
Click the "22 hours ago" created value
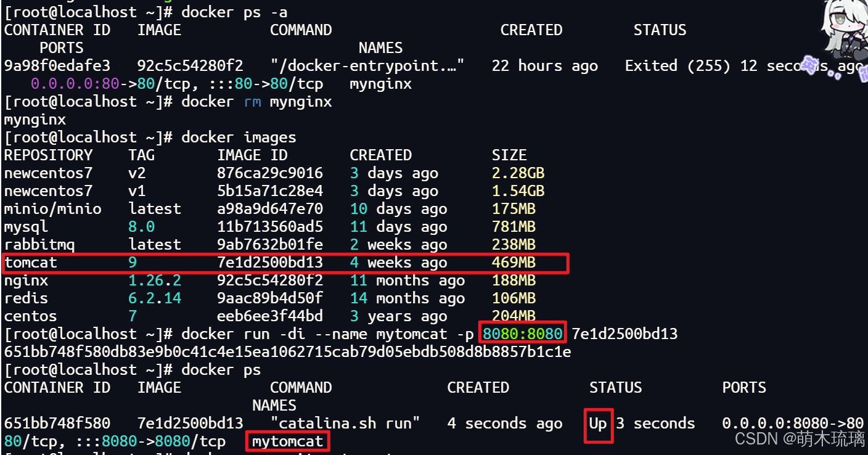coord(545,66)
